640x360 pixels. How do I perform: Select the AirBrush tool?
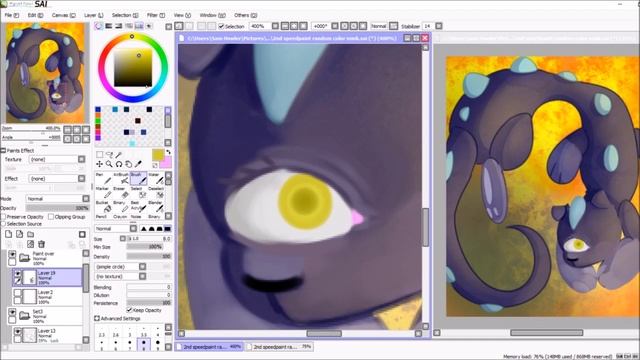[x=121, y=178]
